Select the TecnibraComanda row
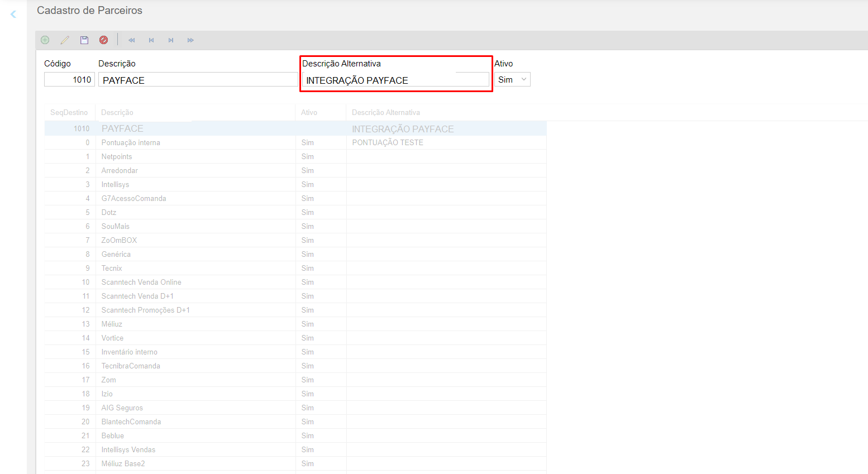This screenshot has width=868, height=474. 295,366
